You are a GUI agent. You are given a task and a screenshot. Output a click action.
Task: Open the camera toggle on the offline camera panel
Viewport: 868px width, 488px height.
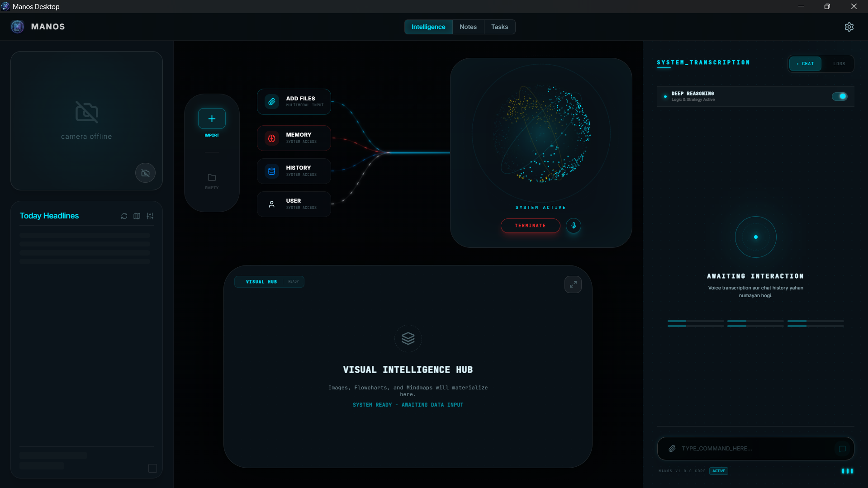145,173
